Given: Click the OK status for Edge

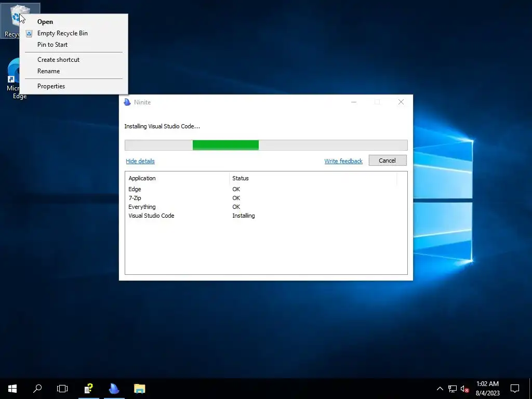Looking at the screenshot, I should (x=236, y=189).
